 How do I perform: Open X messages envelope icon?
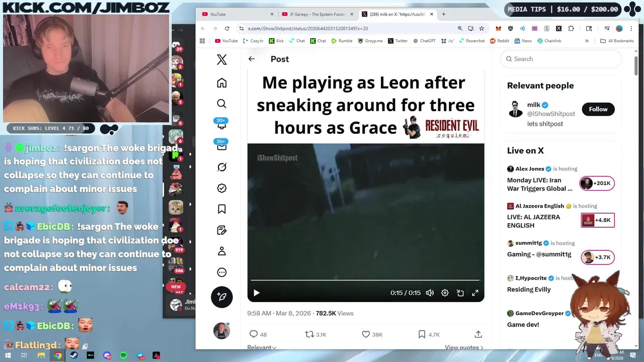click(221, 146)
